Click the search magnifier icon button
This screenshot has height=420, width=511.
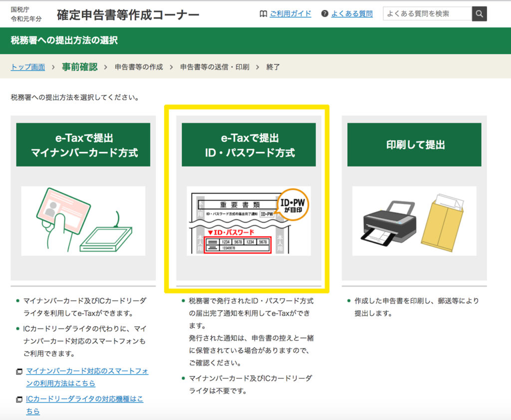479,13
